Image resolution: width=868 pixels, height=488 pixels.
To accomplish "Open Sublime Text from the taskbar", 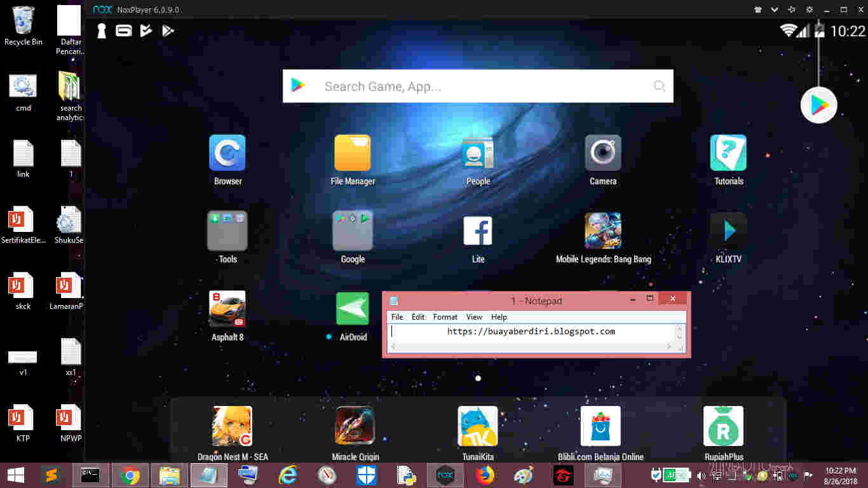I will (x=51, y=475).
